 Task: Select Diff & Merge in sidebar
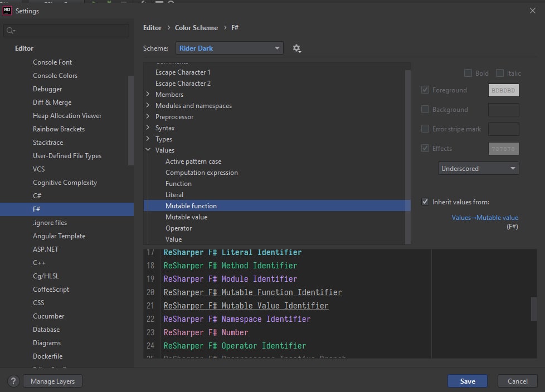pyautogui.click(x=52, y=102)
